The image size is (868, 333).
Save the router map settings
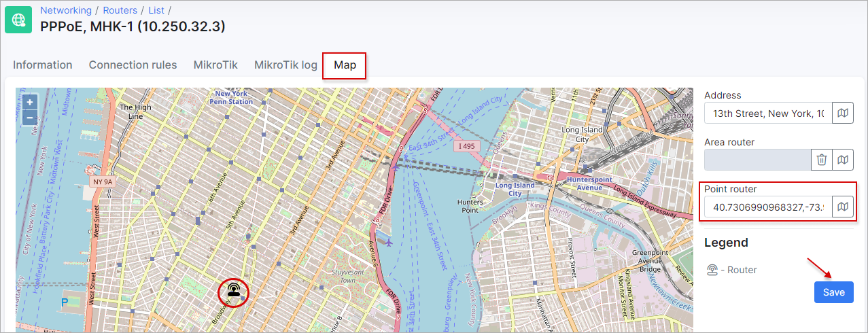pos(833,292)
